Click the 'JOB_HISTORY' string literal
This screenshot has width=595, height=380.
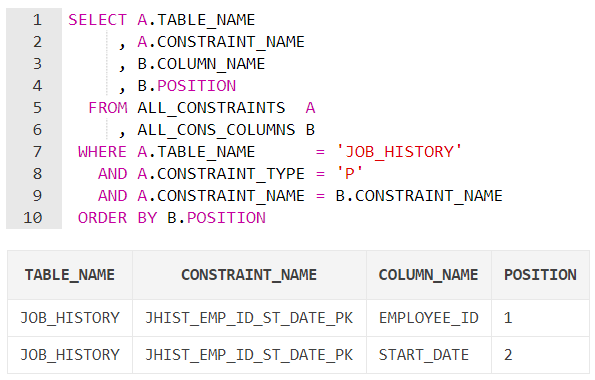pyautogui.click(x=399, y=152)
